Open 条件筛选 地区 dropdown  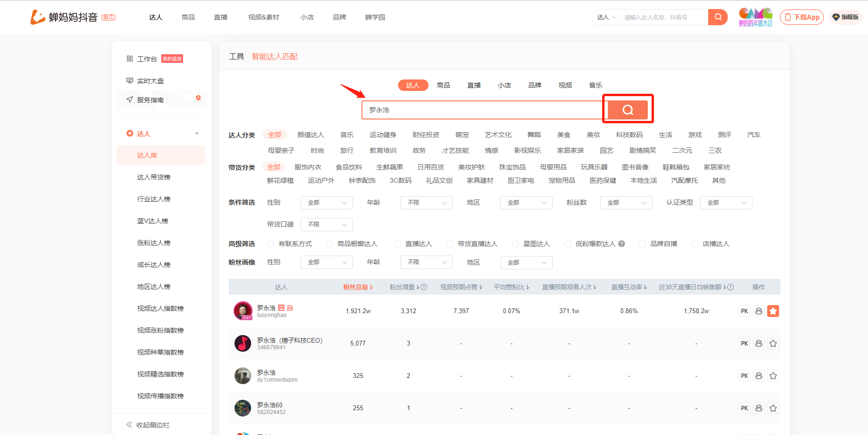pos(527,203)
